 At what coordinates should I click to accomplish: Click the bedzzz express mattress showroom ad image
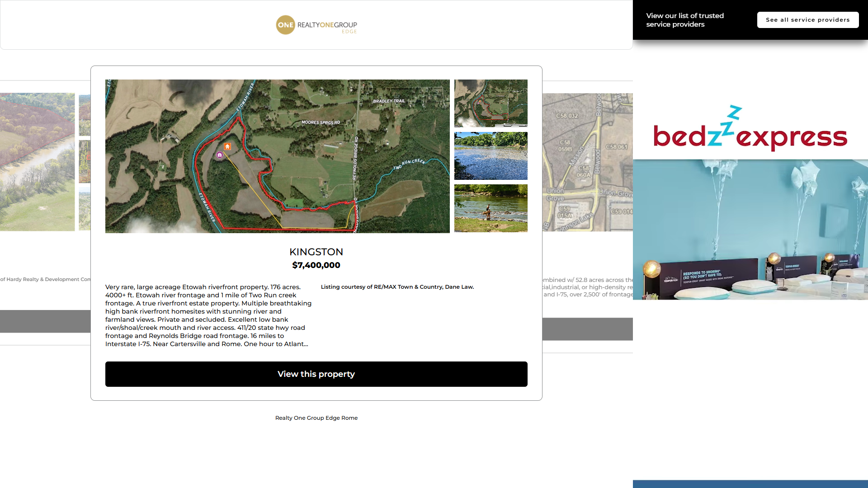750,230
